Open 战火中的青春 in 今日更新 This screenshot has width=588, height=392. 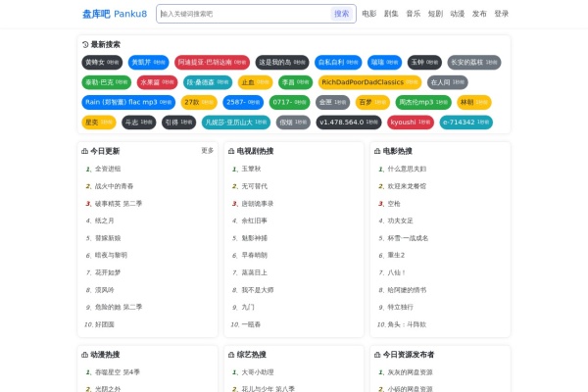pyautogui.click(x=114, y=186)
